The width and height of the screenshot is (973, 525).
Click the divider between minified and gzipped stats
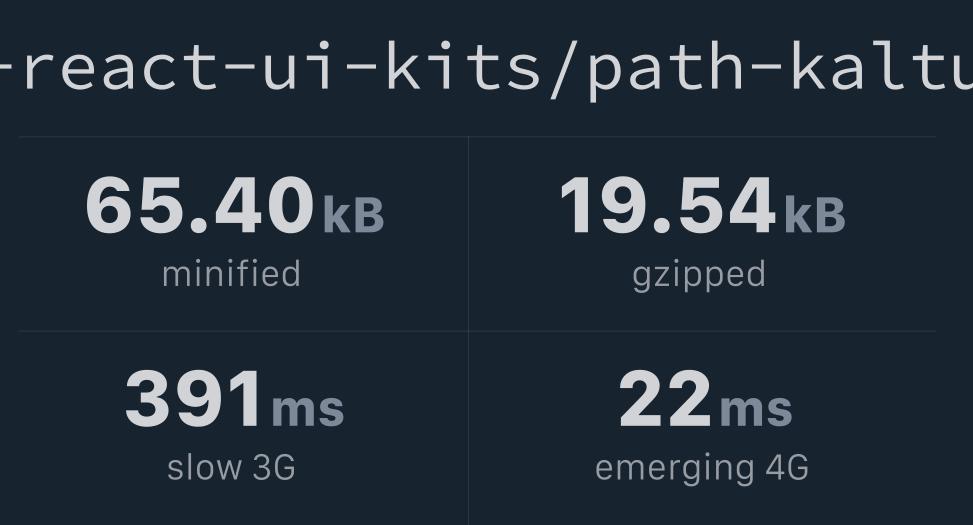[x=469, y=234]
